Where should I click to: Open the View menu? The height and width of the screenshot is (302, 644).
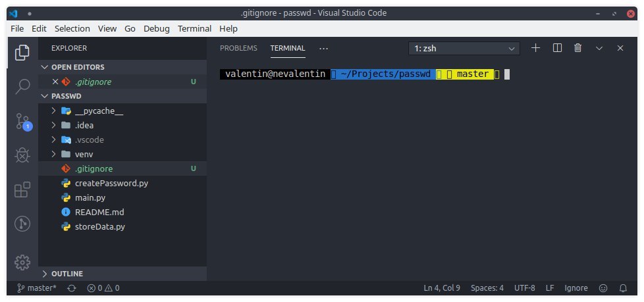pos(107,29)
